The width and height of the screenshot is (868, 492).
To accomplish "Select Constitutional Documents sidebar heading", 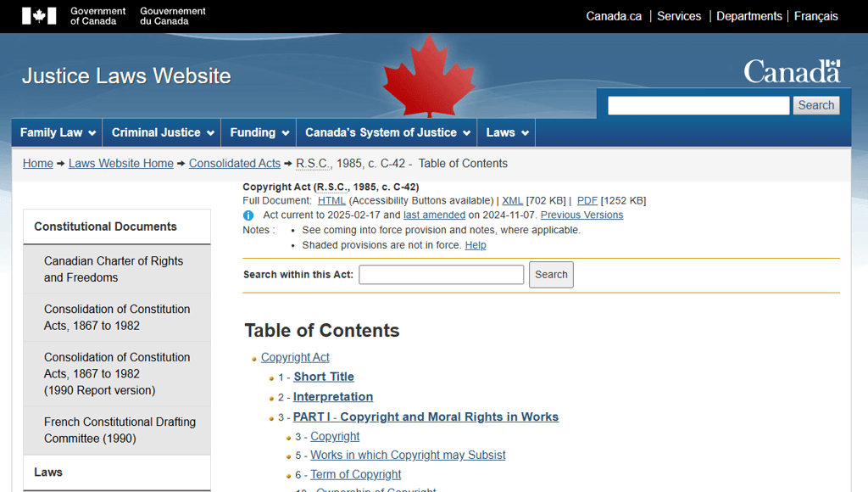I will point(117,226).
